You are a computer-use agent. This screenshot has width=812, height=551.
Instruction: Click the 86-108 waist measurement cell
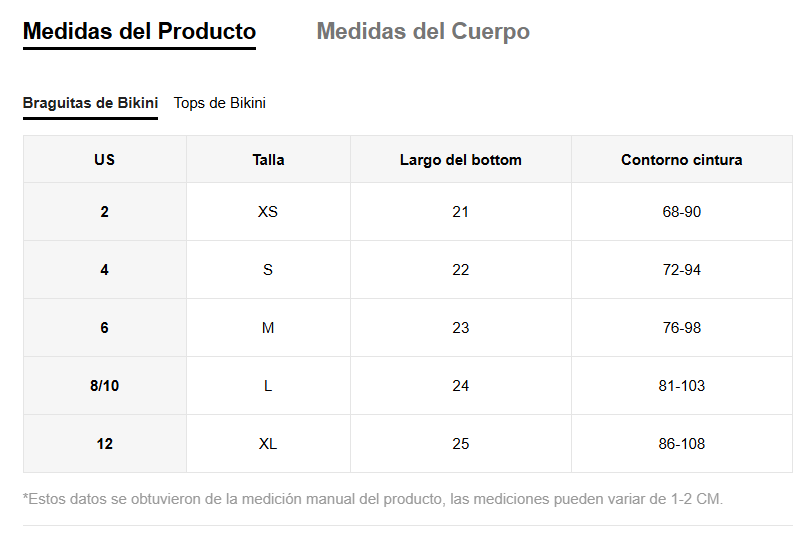click(x=681, y=444)
